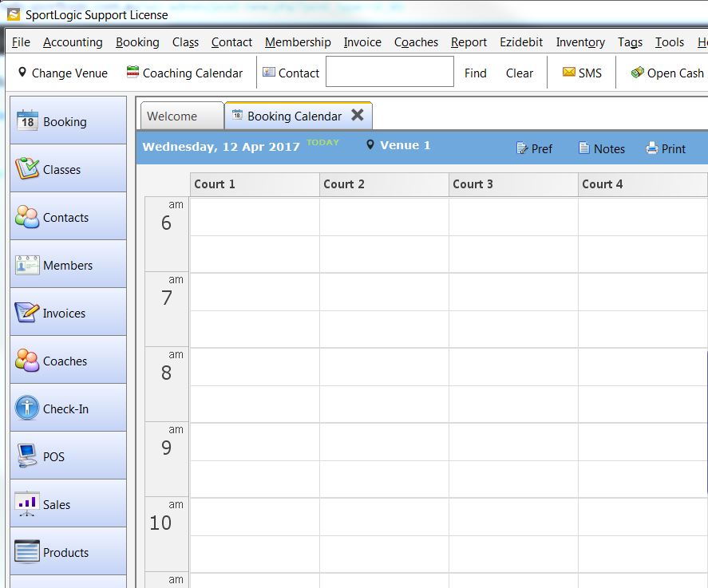Click the TODAY indicator
This screenshot has width=708, height=588.
[x=322, y=142]
